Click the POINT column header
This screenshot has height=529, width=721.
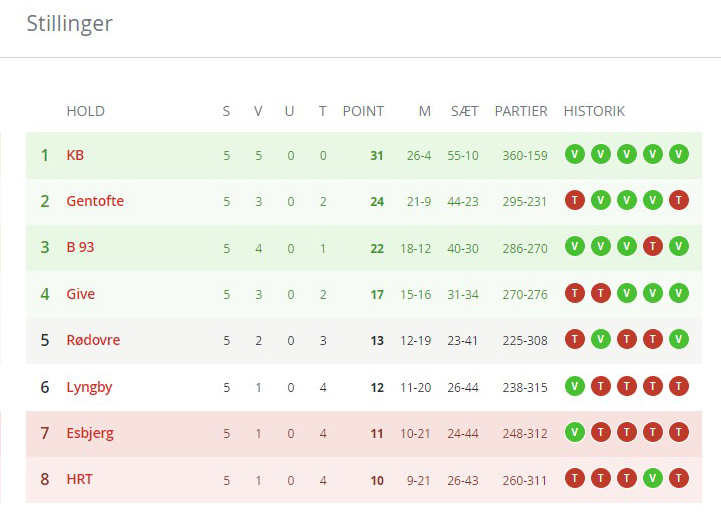pyautogui.click(x=363, y=111)
